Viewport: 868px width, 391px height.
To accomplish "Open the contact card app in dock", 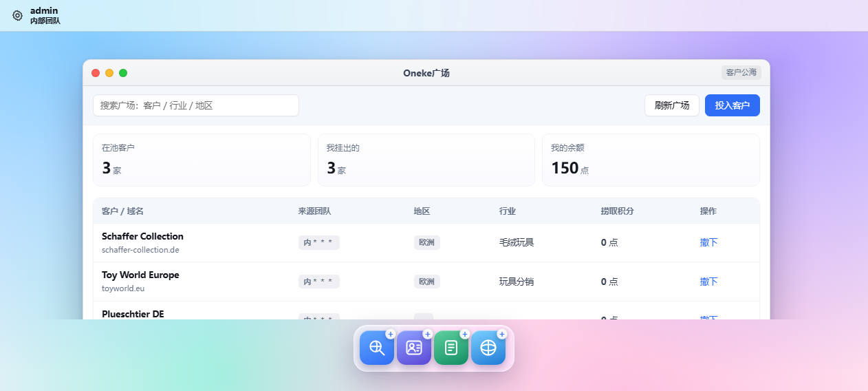I will pos(414,348).
